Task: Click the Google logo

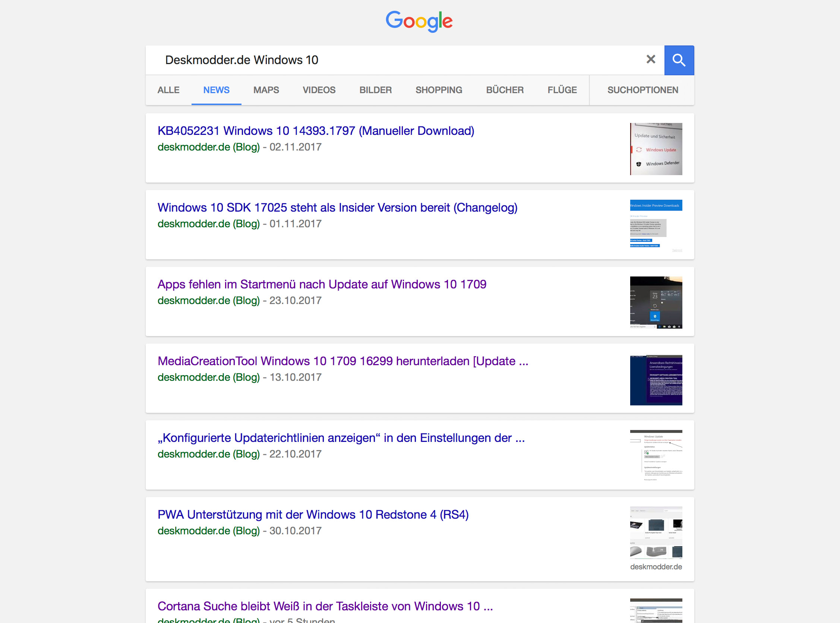Action: pyautogui.click(x=419, y=21)
